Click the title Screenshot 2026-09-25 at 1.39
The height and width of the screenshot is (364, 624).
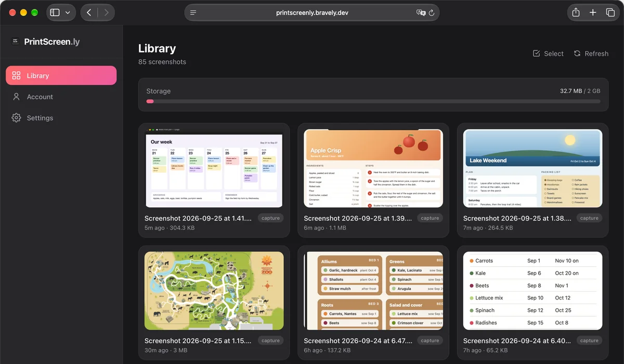[x=358, y=218]
